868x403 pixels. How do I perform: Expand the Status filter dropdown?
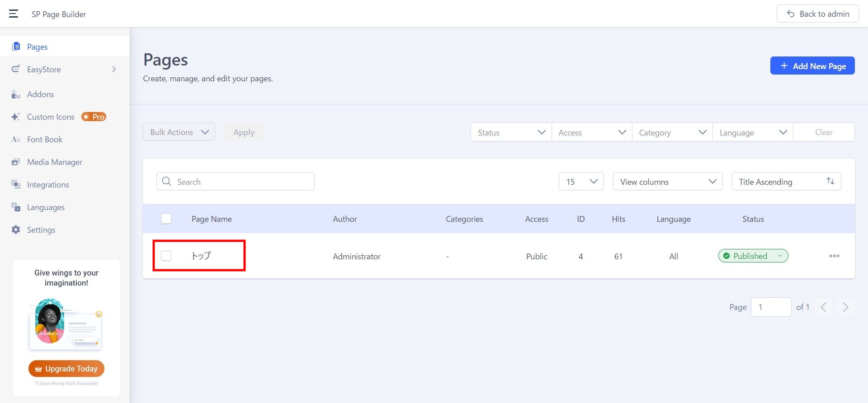[511, 132]
